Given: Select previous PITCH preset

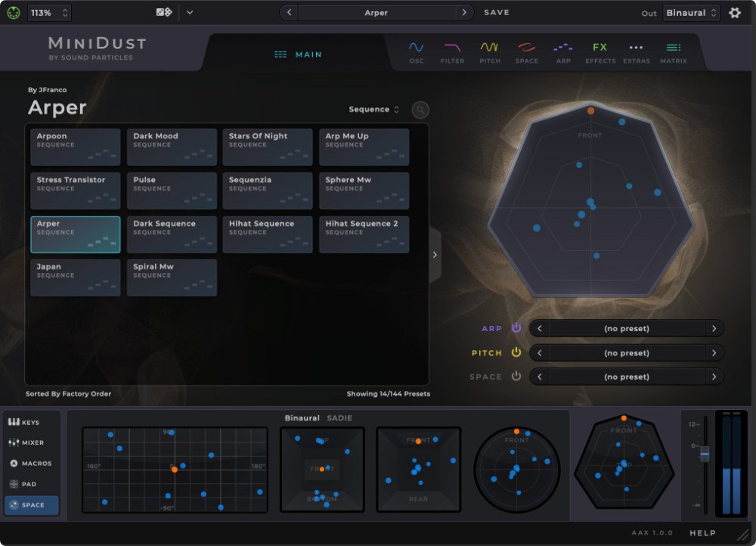Looking at the screenshot, I should pyautogui.click(x=540, y=353).
